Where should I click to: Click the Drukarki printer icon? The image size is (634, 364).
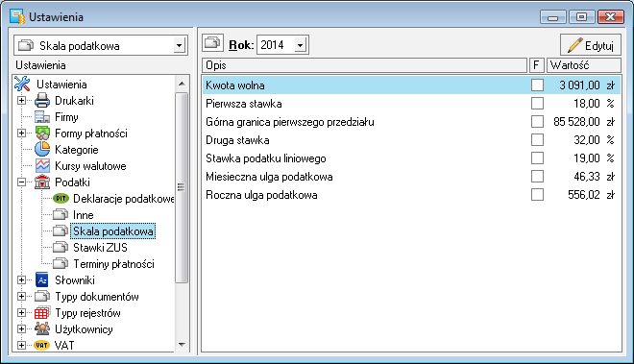(x=42, y=100)
